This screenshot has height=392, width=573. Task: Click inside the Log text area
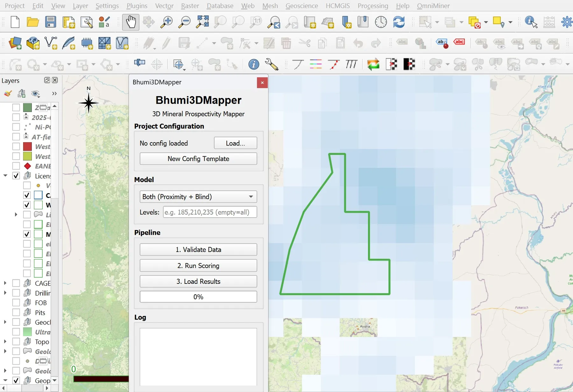tap(198, 357)
